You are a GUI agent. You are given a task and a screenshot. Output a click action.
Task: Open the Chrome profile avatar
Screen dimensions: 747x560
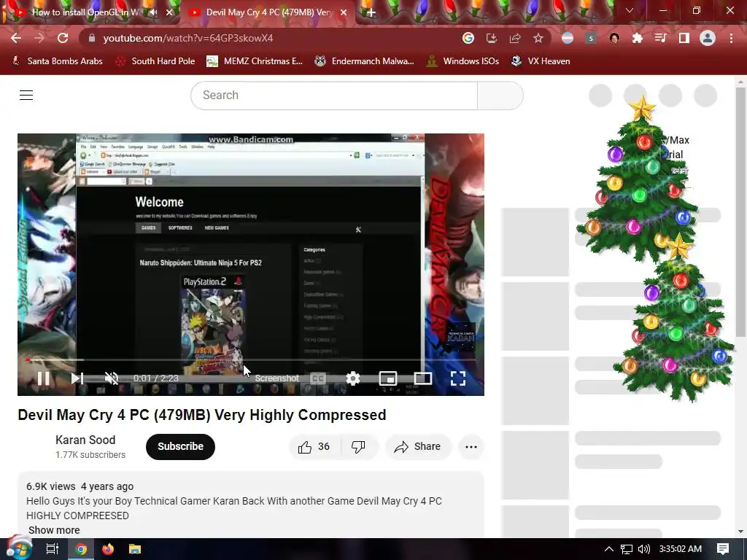click(708, 38)
